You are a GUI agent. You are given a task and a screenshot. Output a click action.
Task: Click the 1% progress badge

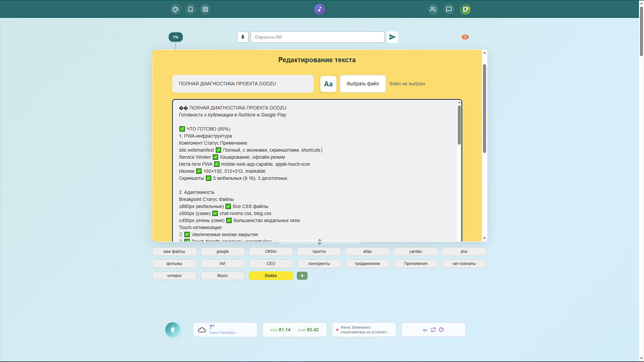point(176,37)
